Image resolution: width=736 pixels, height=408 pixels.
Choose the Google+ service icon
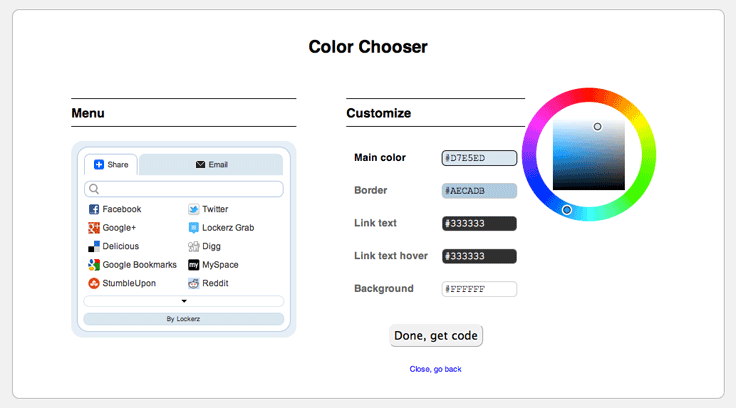click(x=94, y=228)
